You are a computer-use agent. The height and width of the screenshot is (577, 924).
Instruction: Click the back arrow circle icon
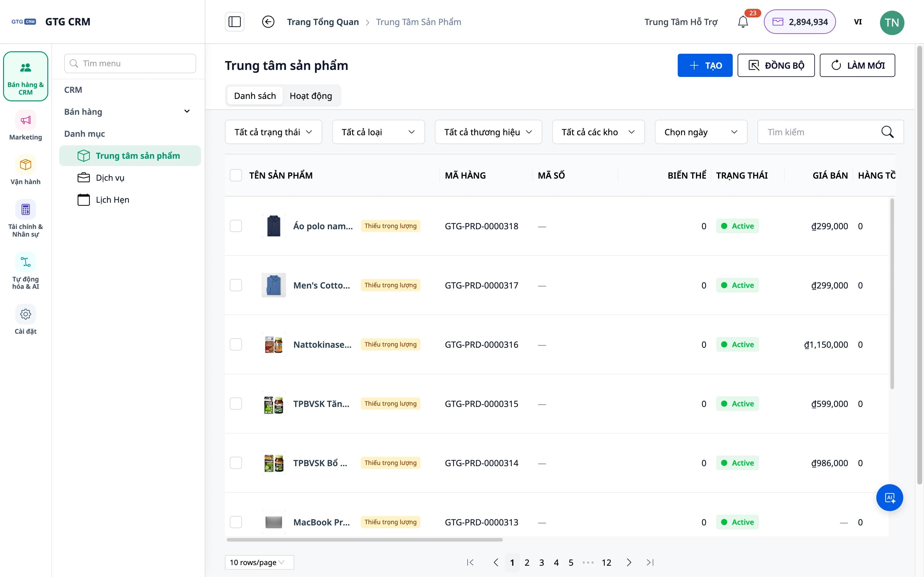[268, 22]
